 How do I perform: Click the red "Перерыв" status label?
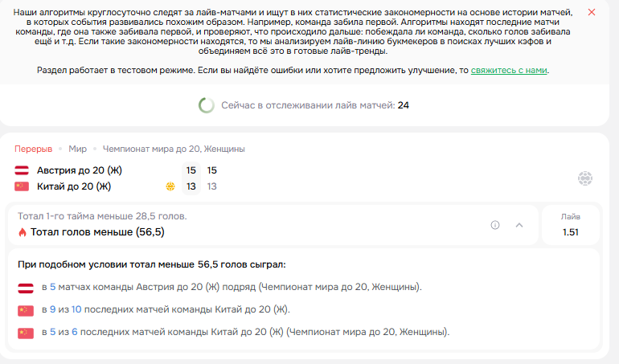click(x=34, y=149)
